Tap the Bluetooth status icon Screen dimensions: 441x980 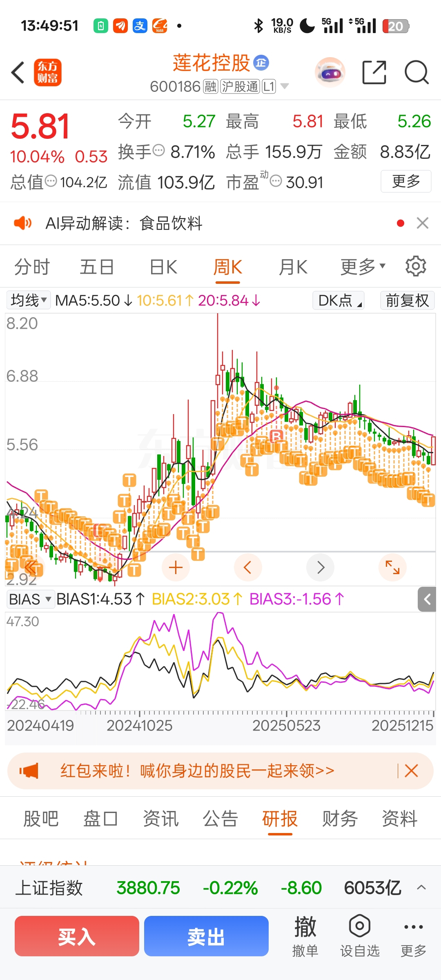pos(258,26)
